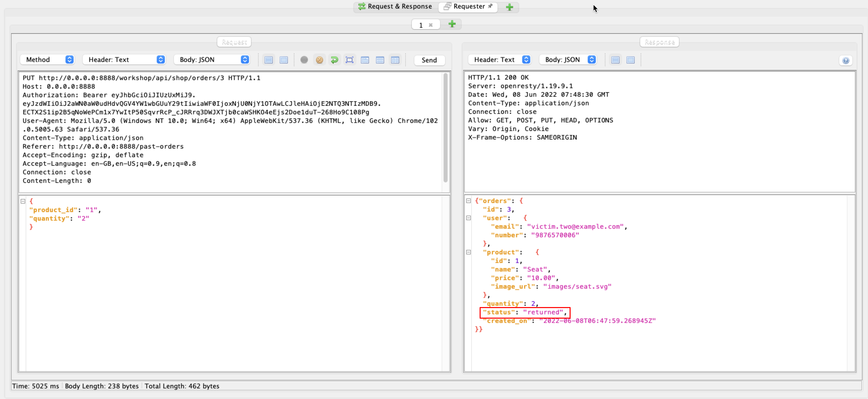Add a new requester tab with plus
The height and width of the screenshot is (399, 868).
point(452,24)
